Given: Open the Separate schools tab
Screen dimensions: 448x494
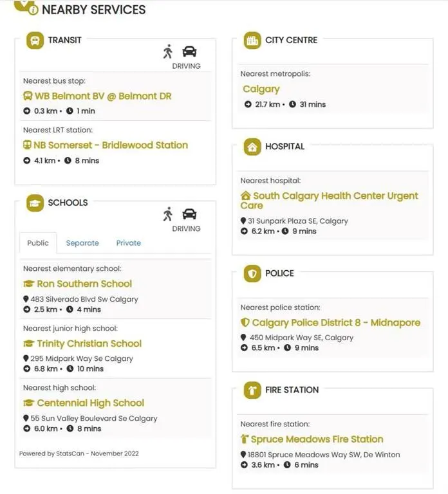Looking at the screenshot, I should pos(82,243).
